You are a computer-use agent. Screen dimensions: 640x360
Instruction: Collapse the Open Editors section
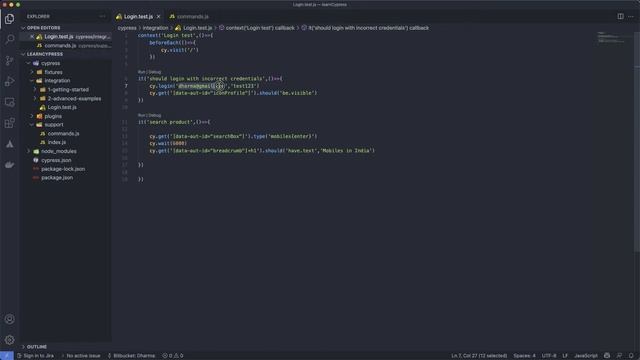[43, 28]
